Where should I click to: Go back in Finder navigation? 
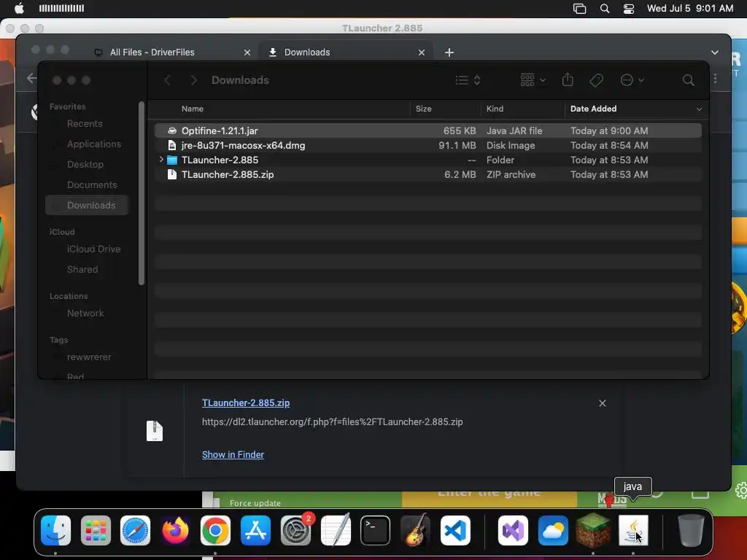(x=167, y=80)
